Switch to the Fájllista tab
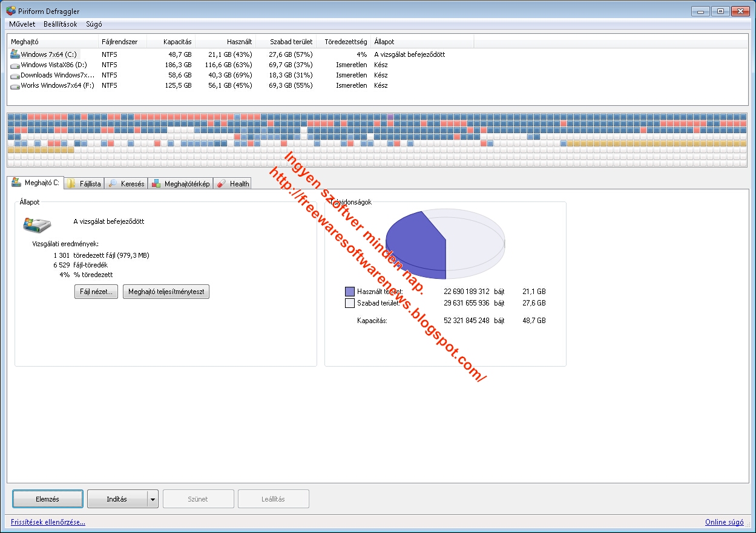Viewport: 756px width, 533px height. point(84,183)
